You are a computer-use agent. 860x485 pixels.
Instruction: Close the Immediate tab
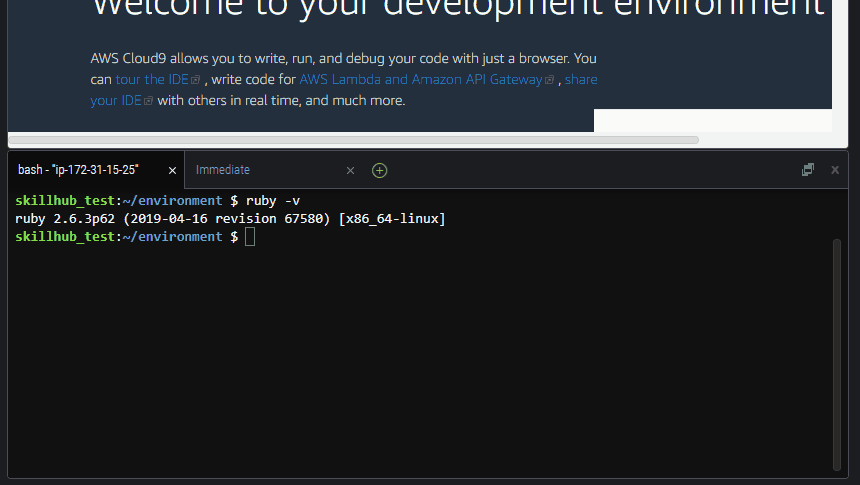point(350,171)
